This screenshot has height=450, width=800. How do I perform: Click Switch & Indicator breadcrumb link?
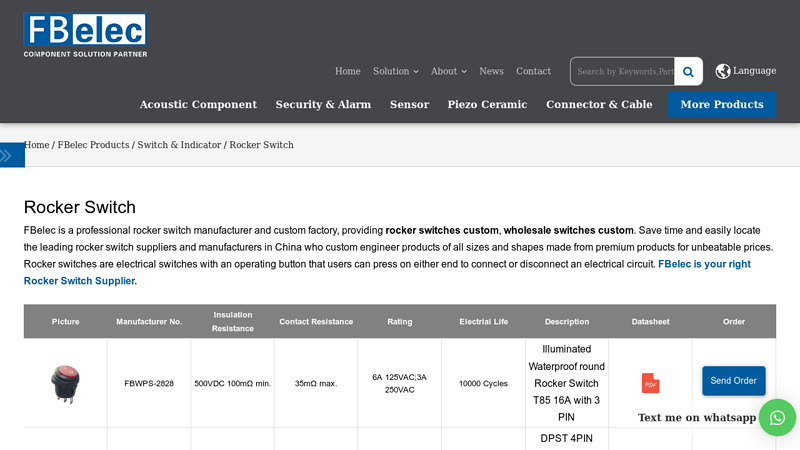(x=179, y=145)
